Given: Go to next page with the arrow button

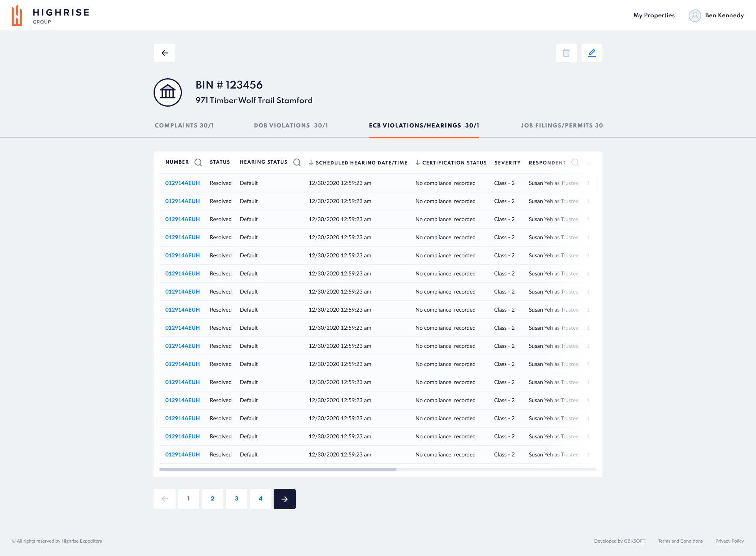Looking at the screenshot, I should [285, 499].
